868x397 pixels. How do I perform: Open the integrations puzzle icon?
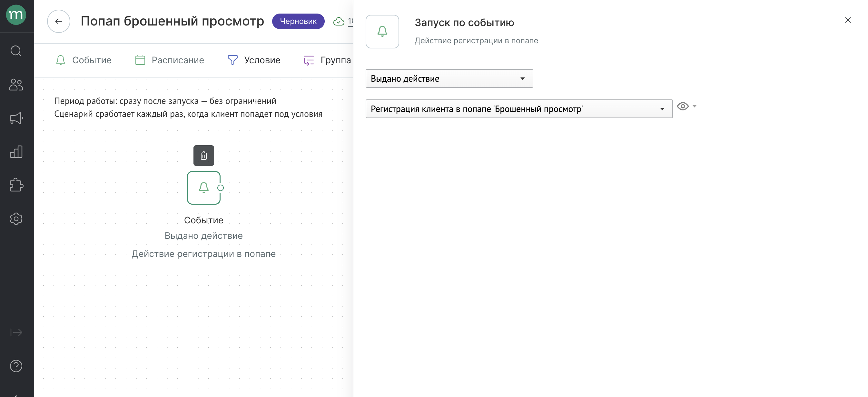pyautogui.click(x=16, y=185)
